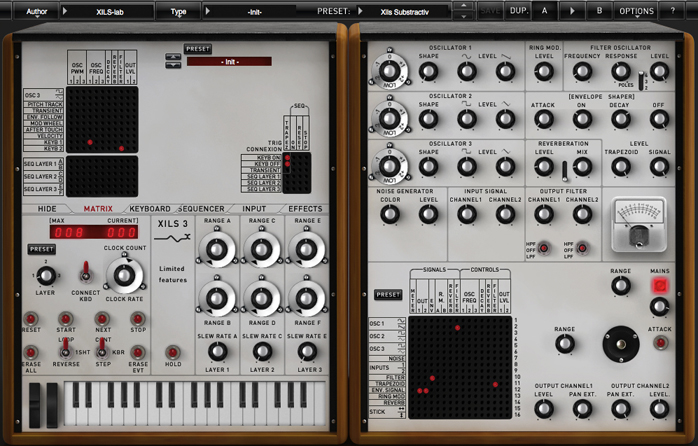698x446 pixels.
Task: Activate the HOLD red button
Action: pos(173,353)
